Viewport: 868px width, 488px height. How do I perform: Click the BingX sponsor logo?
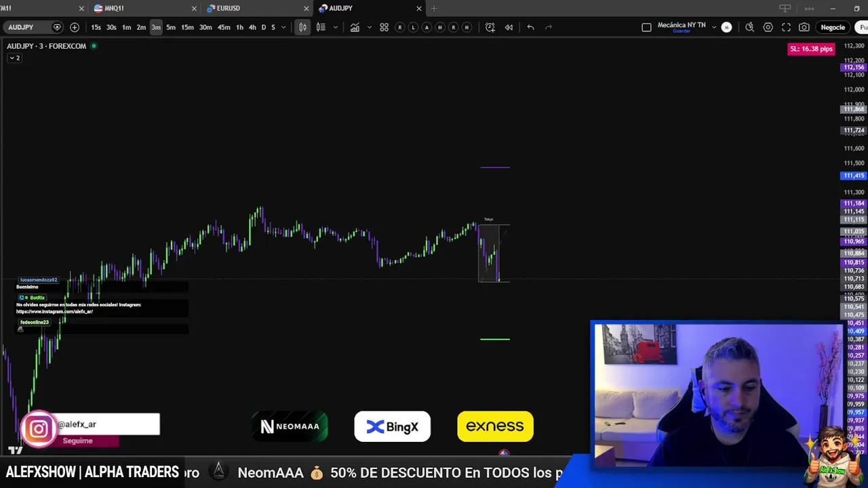(392, 426)
